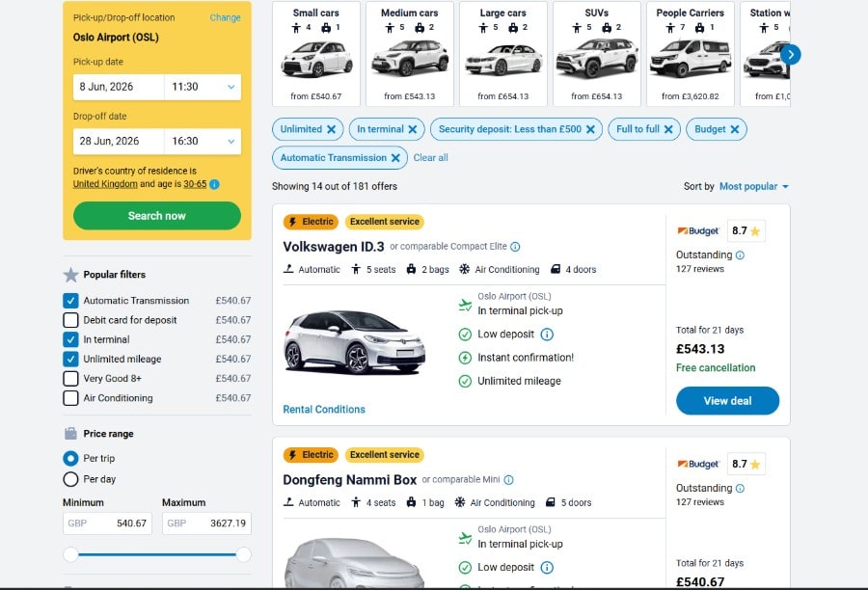
Task: Click the Free cancellation text
Action: point(716,368)
